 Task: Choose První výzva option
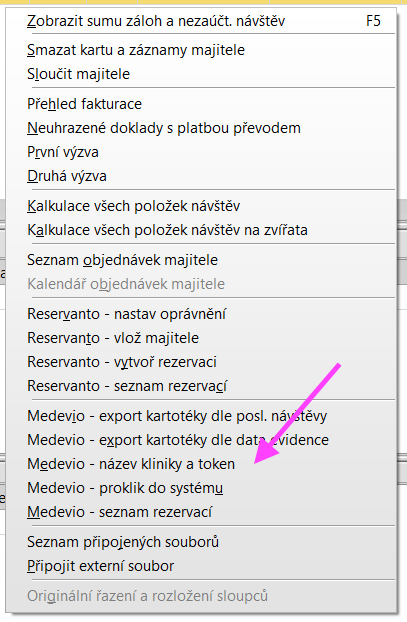tap(201, 152)
